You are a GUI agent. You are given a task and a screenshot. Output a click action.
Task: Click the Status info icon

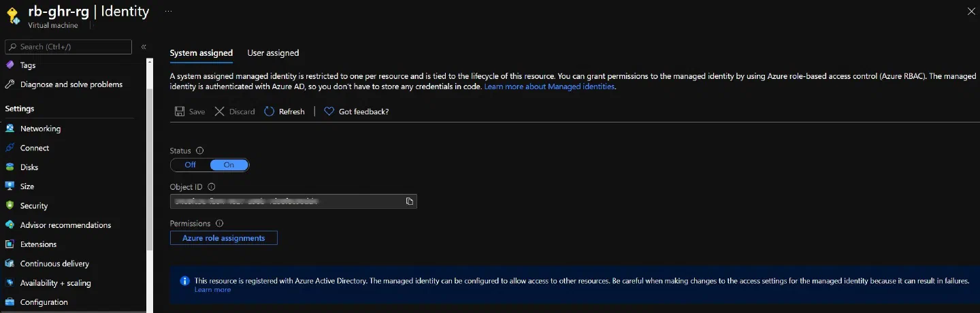(x=200, y=151)
